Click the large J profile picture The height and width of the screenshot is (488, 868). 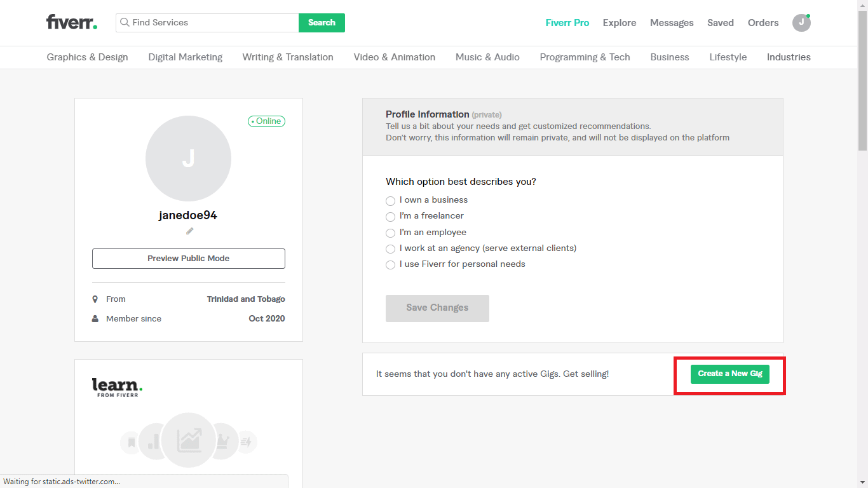tap(188, 158)
